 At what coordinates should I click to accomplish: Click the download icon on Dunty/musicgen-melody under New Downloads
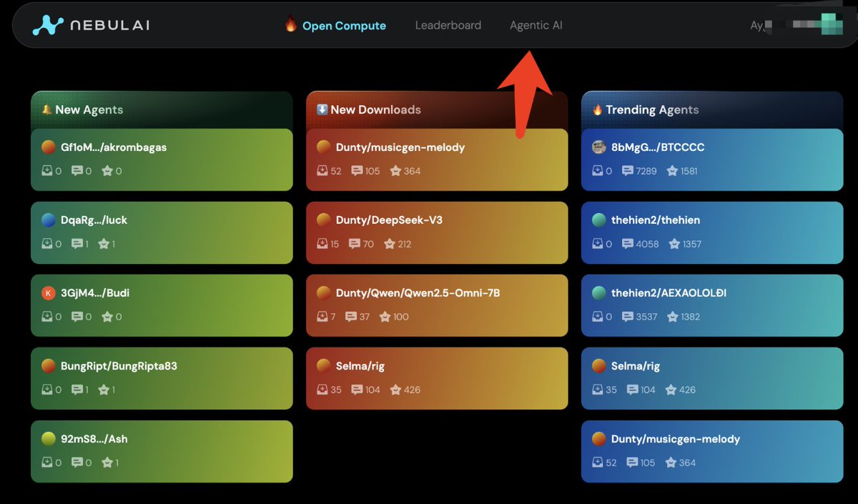[322, 171]
